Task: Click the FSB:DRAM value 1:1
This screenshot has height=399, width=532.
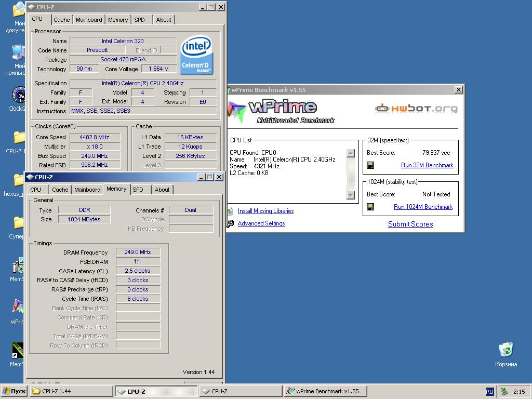Action: click(x=138, y=262)
